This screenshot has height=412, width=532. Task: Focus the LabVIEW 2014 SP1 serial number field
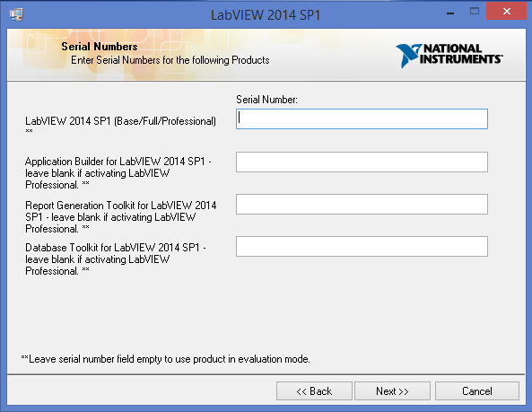362,118
